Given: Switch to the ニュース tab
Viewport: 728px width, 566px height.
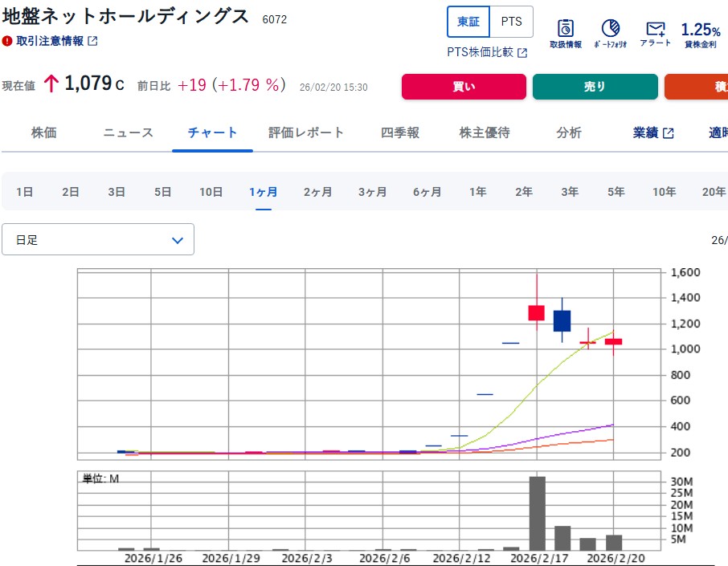Looking at the screenshot, I should [x=128, y=133].
